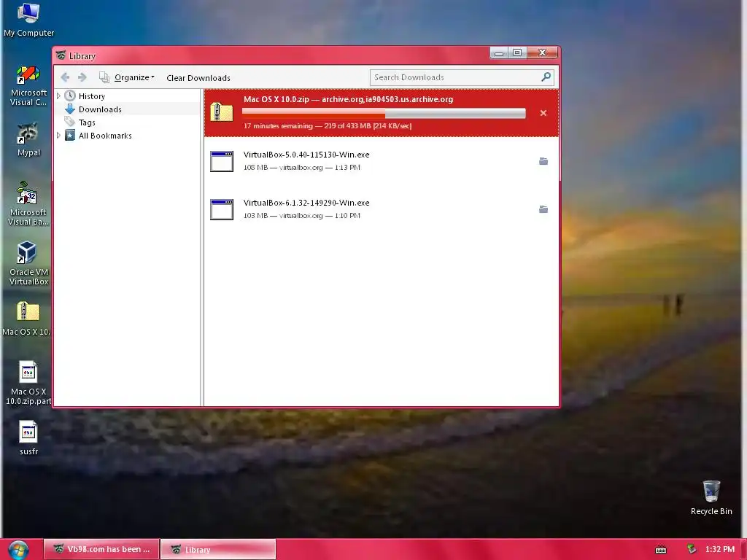
Task: Minimize the Library window
Action: coord(499,52)
